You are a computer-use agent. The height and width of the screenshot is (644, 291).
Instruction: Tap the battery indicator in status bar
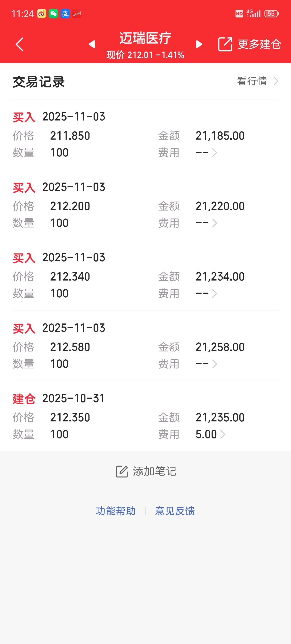(x=272, y=13)
